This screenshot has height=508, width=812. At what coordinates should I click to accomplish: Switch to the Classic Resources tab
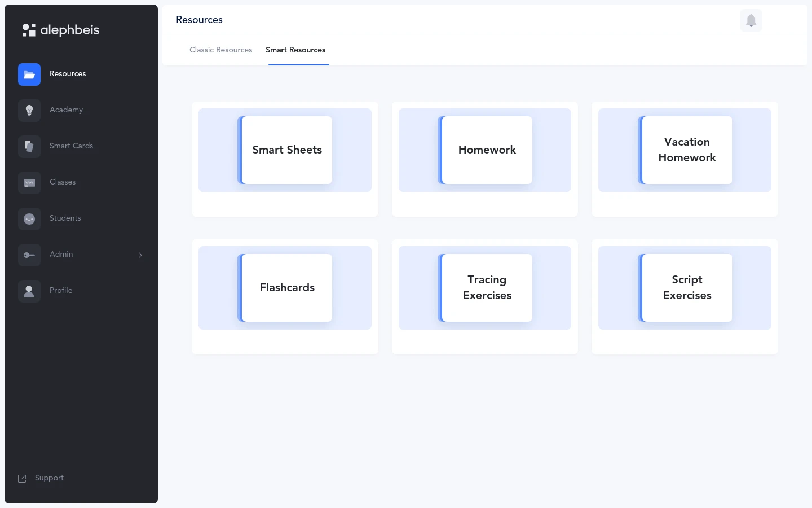click(x=221, y=50)
